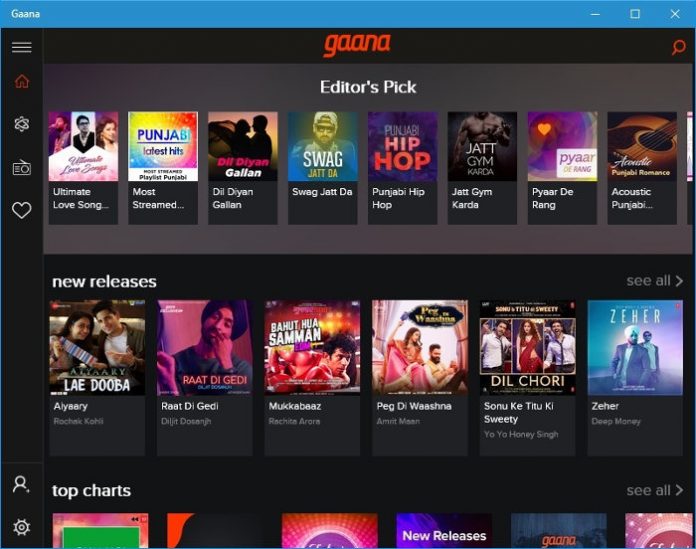The image size is (696, 549).
Task: Click Punjabi Hip Hop caption text
Action: (398, 198)
